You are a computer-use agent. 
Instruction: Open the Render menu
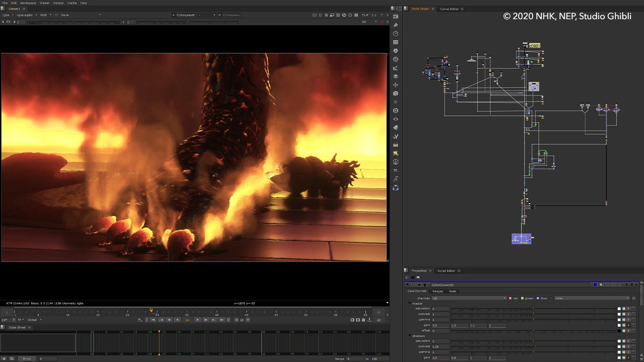(x=59, y=3)
